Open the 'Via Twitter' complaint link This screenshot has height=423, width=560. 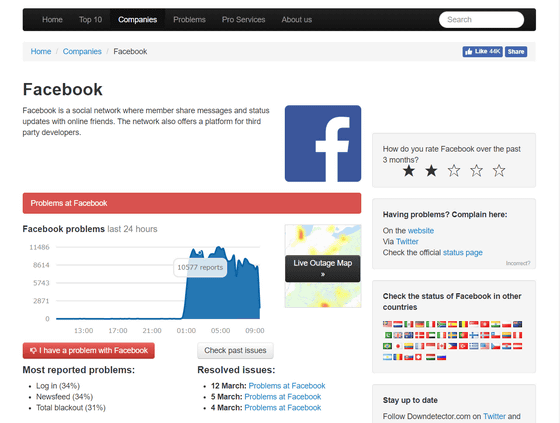407,242
